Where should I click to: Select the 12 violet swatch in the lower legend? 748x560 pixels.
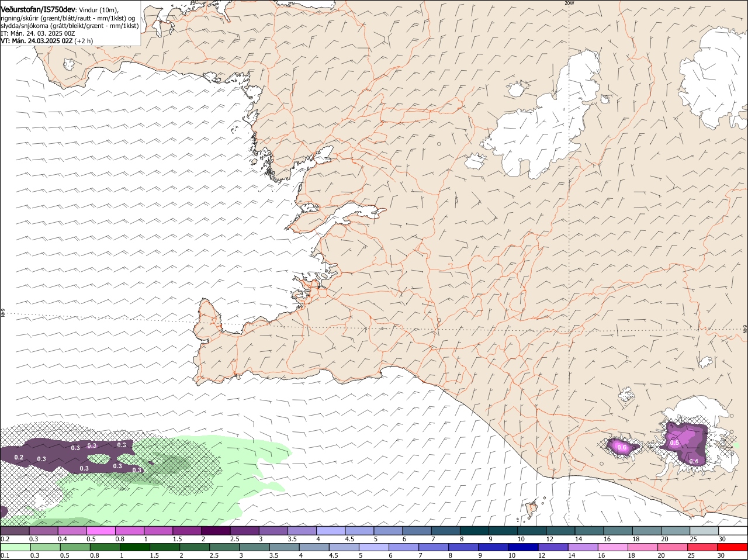(553, 547)
